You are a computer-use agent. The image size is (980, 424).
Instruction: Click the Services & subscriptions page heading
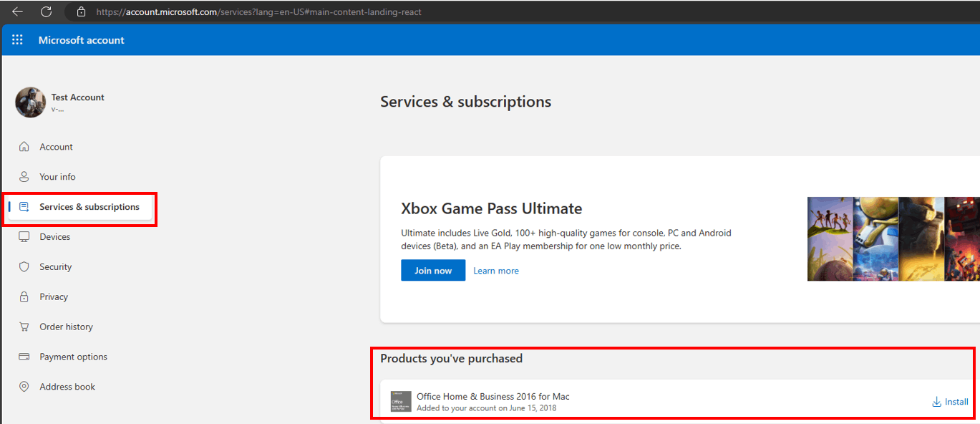coord(466,102)
